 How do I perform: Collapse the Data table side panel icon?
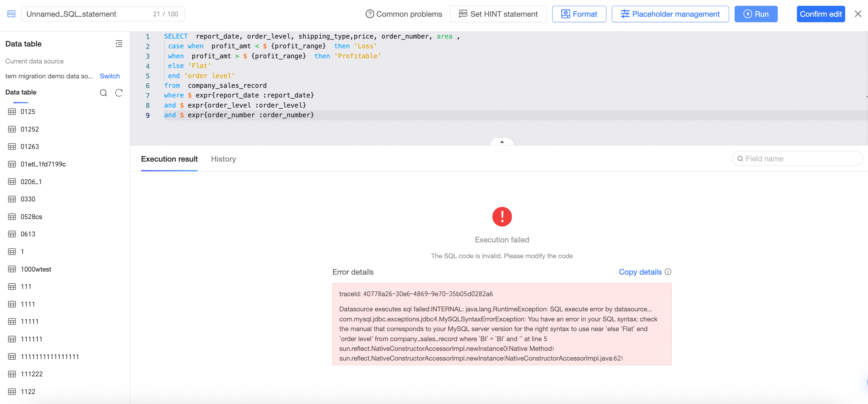tap(119, 44)
